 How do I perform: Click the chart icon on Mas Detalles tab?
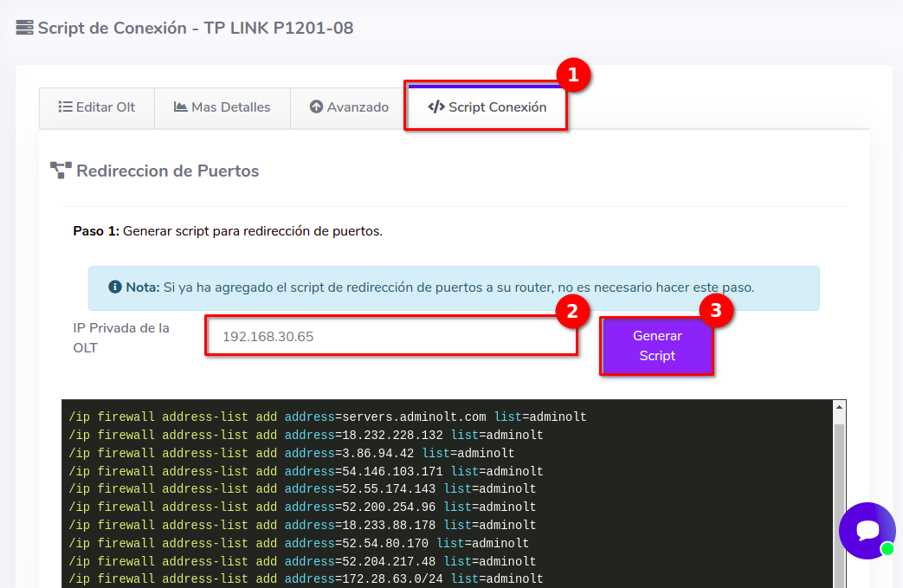tap(181, 107)
